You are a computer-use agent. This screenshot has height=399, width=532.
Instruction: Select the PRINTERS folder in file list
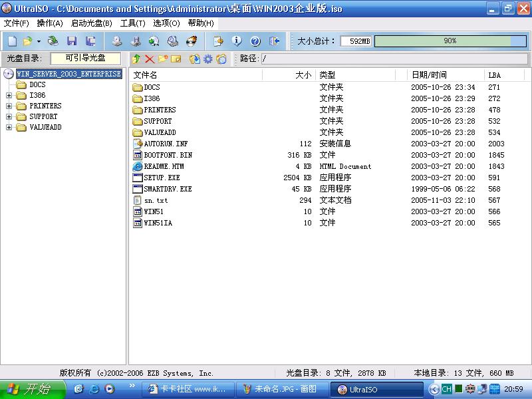click(160, 110)
